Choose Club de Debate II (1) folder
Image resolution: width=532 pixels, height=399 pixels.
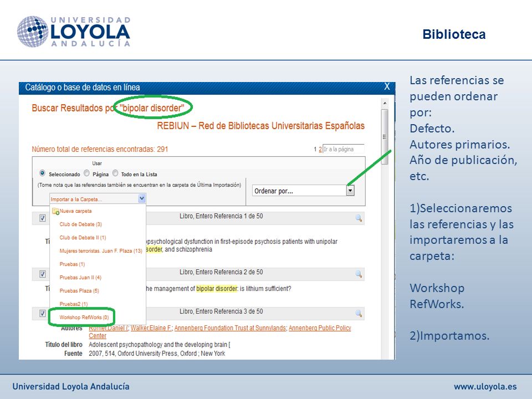coord(83,238)
